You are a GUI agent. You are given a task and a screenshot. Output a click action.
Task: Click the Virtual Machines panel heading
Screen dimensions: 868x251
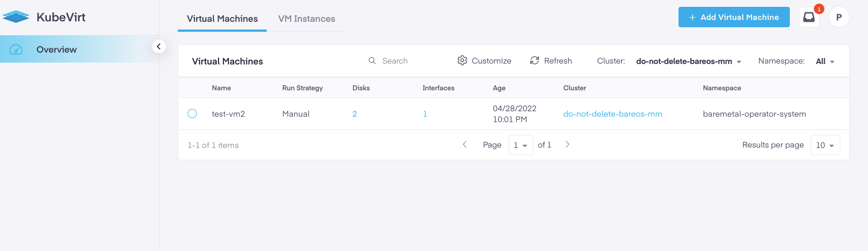click(227, 61)
